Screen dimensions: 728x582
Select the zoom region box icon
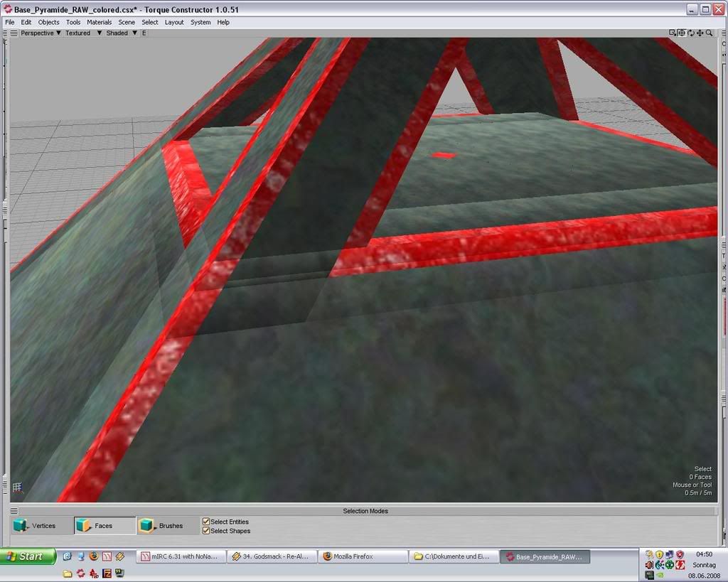pyautogui.click(x=673, y=33)
